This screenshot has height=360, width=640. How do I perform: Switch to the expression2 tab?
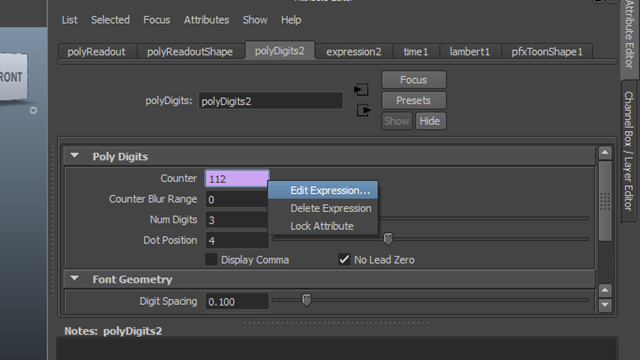point(353,52)
